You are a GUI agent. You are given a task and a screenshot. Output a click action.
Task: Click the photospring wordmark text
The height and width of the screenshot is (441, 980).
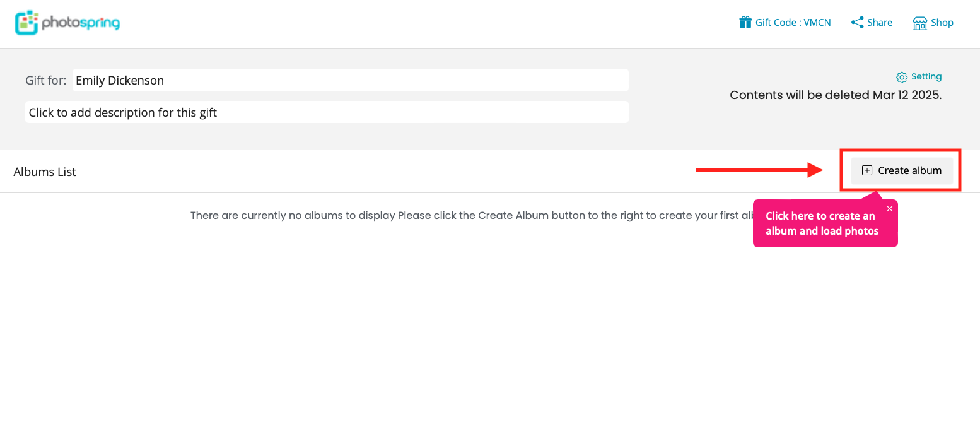(x=81, y=24)
